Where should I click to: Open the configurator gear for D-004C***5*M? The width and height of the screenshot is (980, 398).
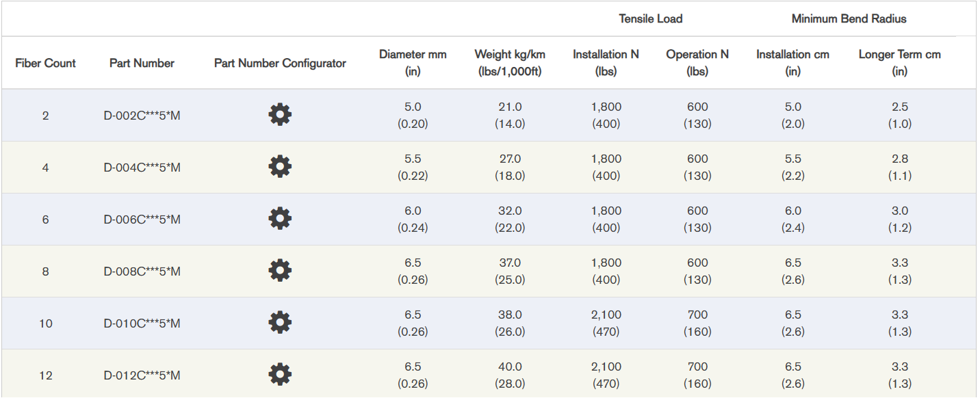[x=280, y=165]
